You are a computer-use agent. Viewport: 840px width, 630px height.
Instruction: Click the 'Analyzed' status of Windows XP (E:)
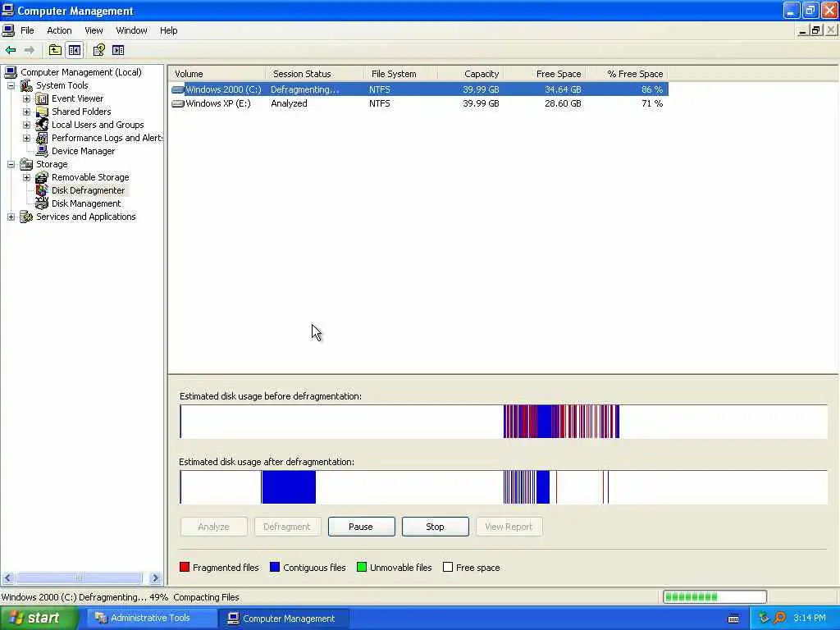(289, 103)
